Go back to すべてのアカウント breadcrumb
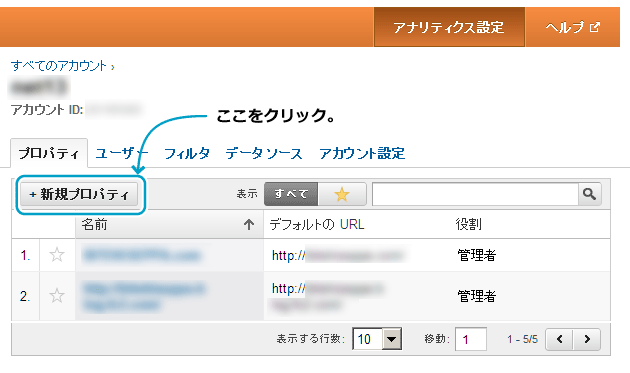This screenshot has height=373, width=630. (59, 66)
